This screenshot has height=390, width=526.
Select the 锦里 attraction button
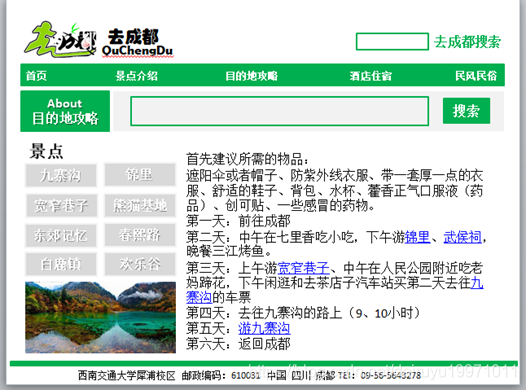pyautogui.click(x=140, y=174)
